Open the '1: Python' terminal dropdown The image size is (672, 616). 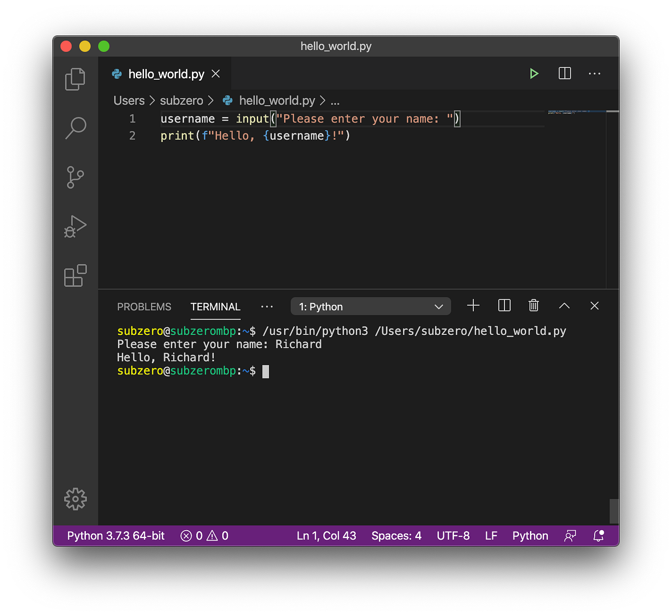[371, 307]
